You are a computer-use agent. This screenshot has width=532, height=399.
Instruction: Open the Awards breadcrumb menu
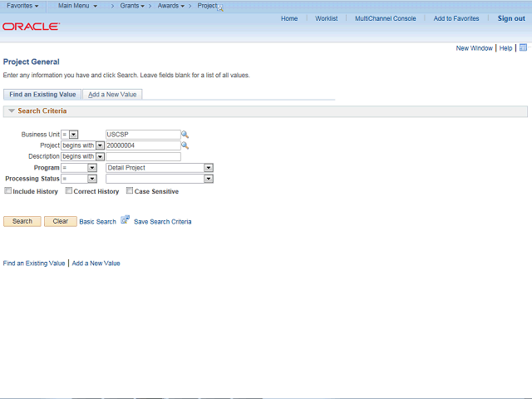(x=171, y=6)
